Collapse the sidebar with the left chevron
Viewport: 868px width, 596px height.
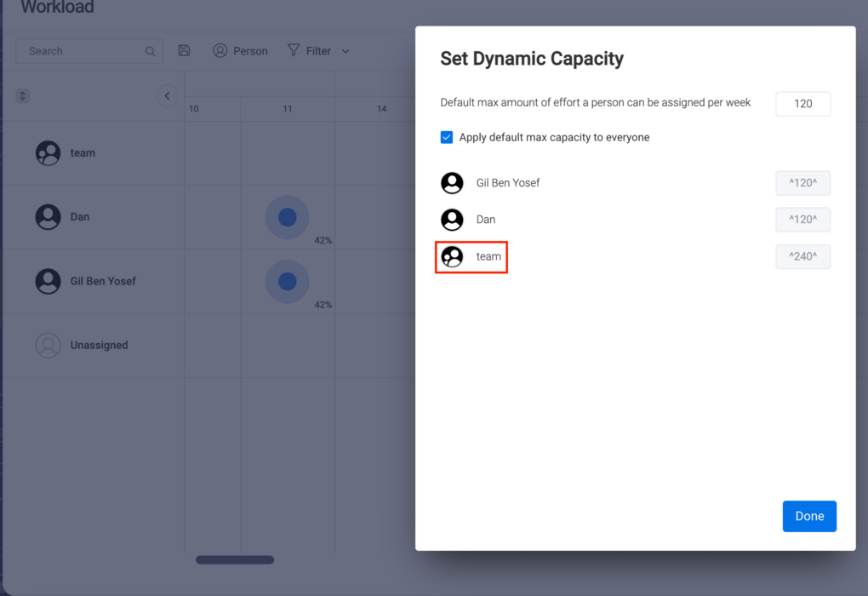(x=167, y=96)
